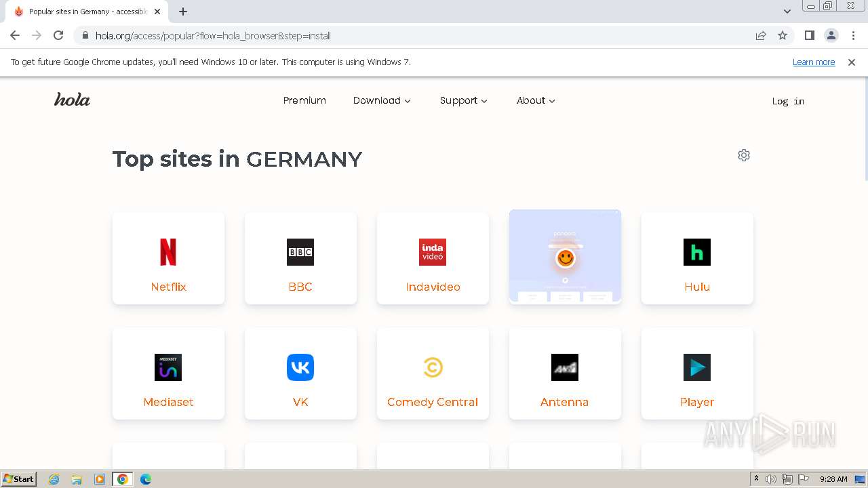Open the Antenna label link

(564, 402)
